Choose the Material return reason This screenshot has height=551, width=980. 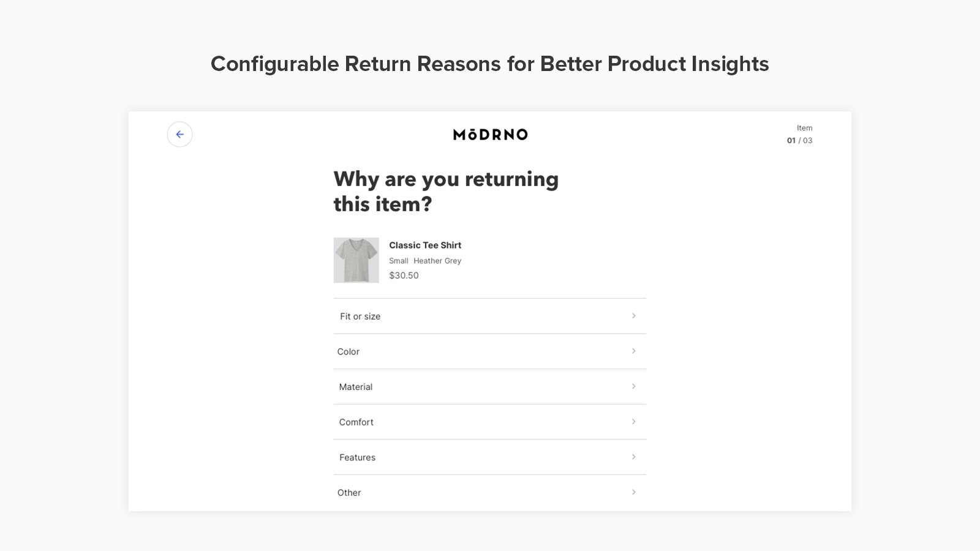pos(356,387)
